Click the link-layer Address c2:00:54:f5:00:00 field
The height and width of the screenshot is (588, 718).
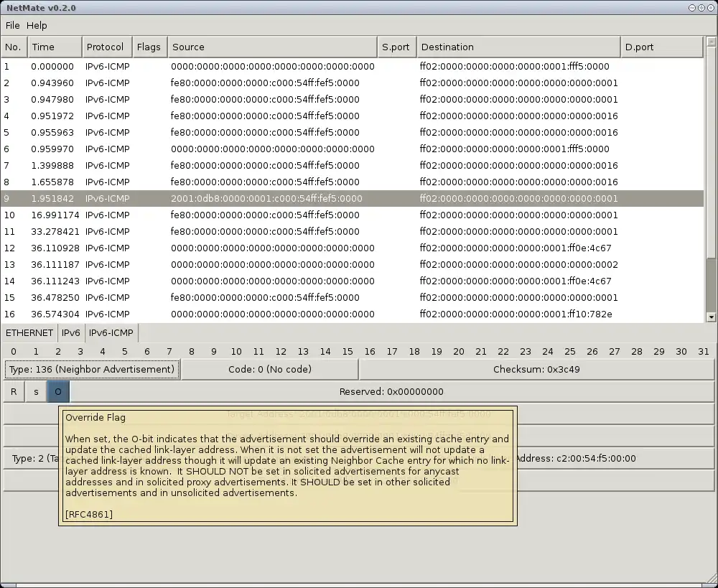coord(616,458)
